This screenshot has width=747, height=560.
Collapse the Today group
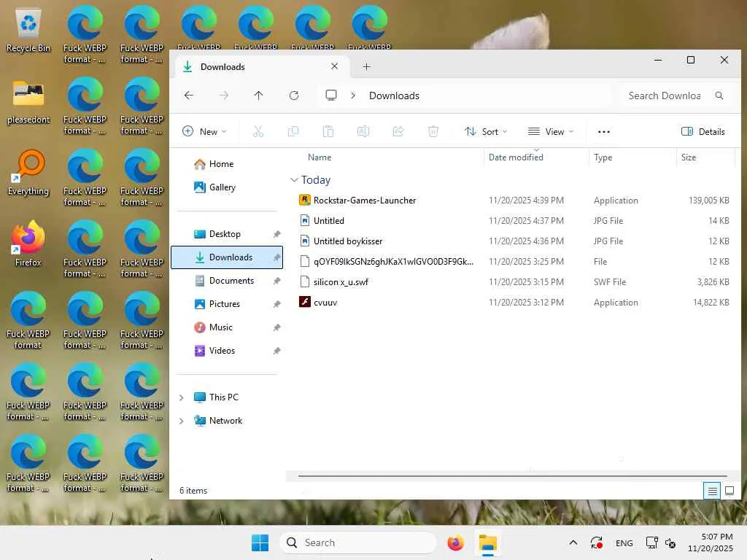(294, 180)
